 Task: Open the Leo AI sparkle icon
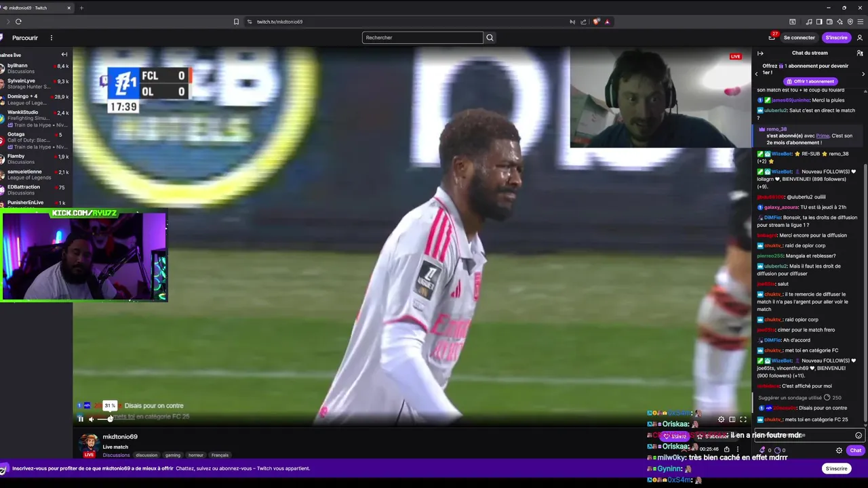(840, 22)
